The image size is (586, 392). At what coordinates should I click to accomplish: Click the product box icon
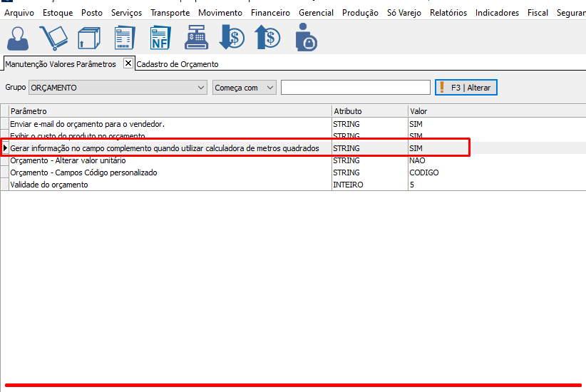(x=88, y=38)
